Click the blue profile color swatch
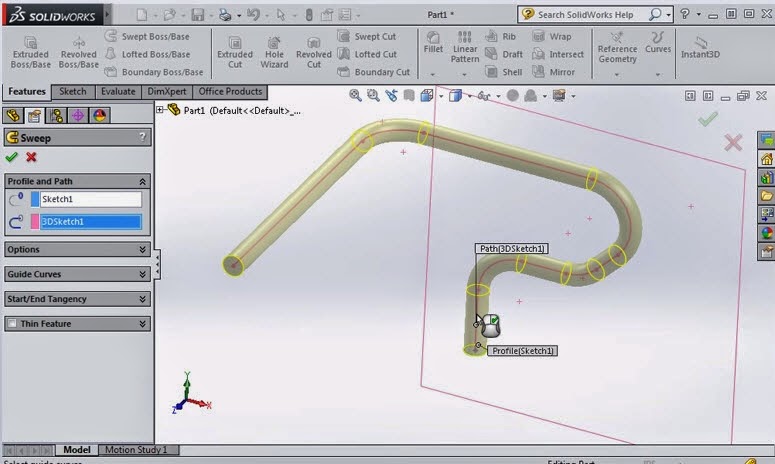This screenshot has width=775, height=464. tap(35, 199)
